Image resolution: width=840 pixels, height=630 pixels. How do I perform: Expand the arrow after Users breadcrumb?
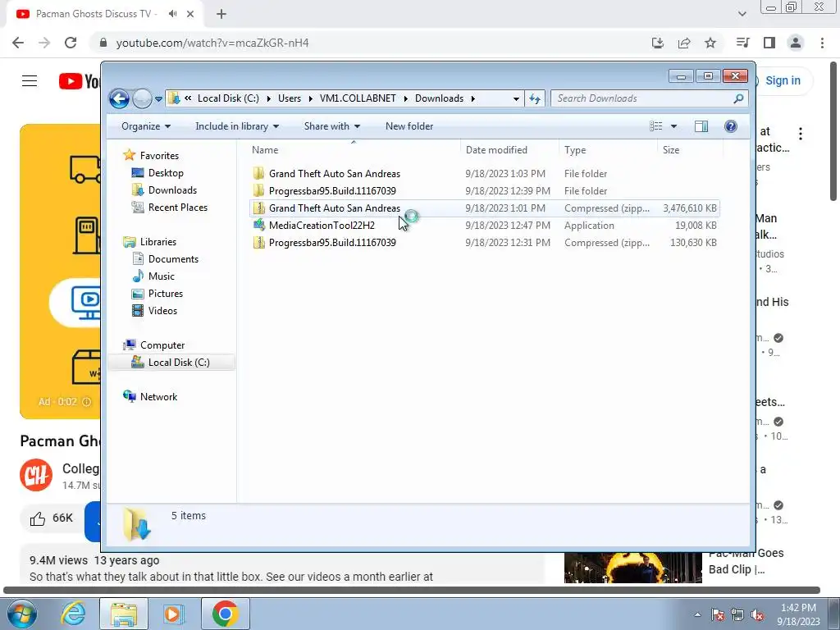(x=311, y=98)
